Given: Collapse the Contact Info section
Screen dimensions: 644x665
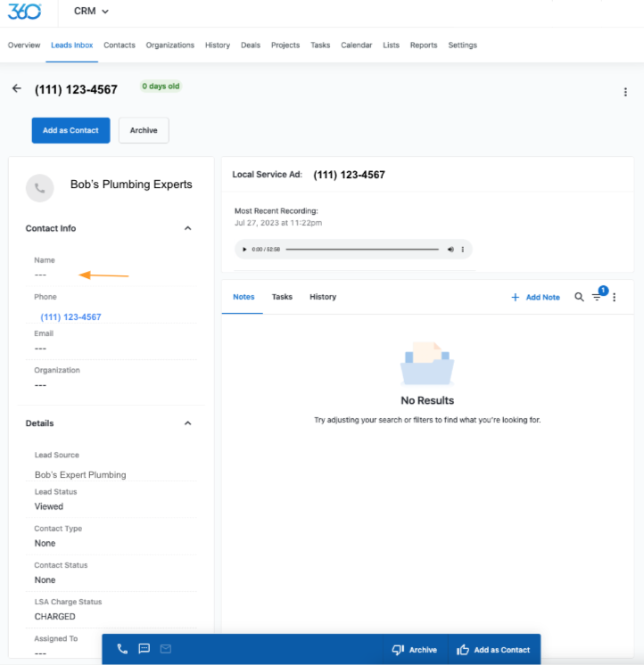Looking at the screenshot, I should 187,228.
